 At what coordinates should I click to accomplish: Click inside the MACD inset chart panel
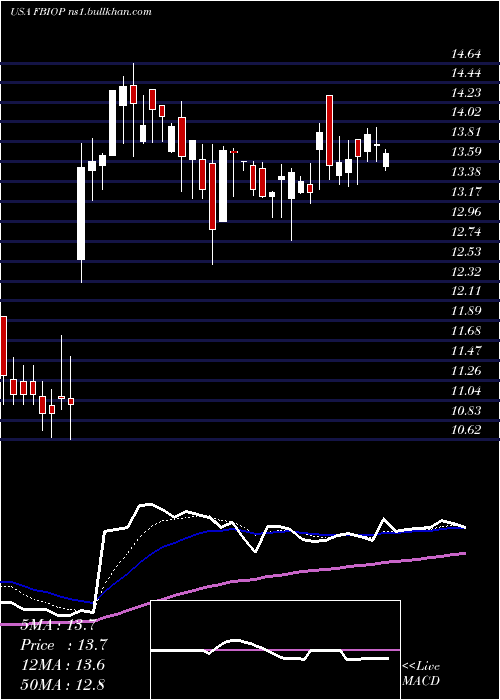(275, 650)
